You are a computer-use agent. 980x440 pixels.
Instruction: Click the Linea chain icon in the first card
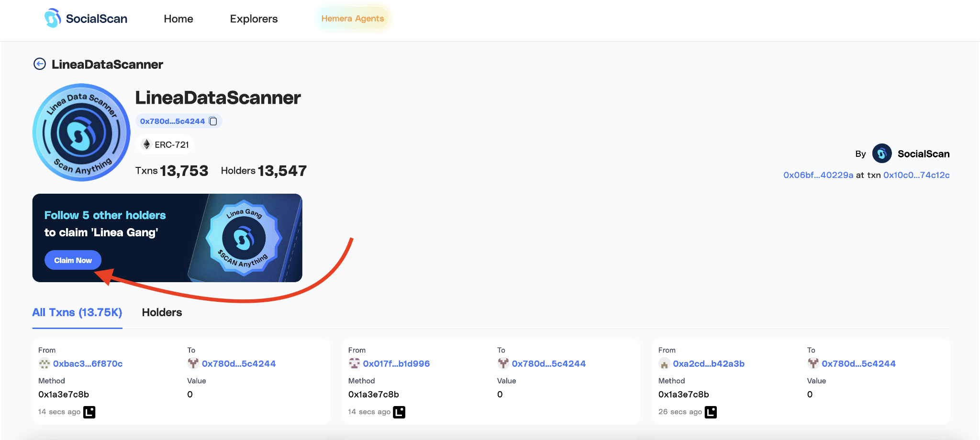(89, 412)
